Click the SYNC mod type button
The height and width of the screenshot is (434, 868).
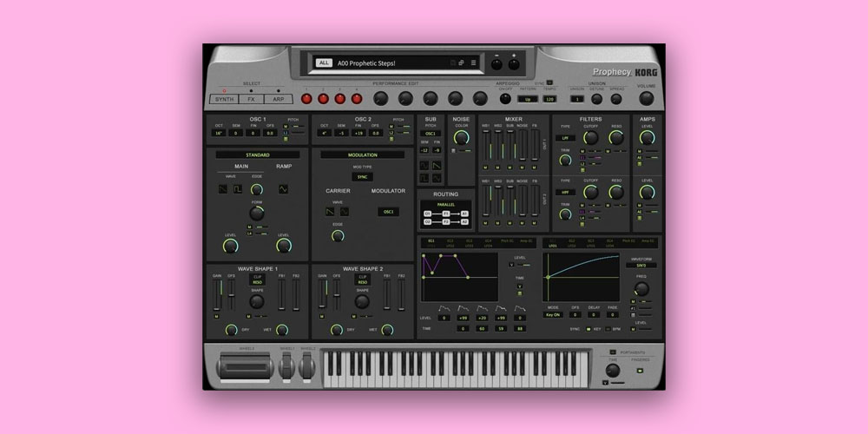362,177
